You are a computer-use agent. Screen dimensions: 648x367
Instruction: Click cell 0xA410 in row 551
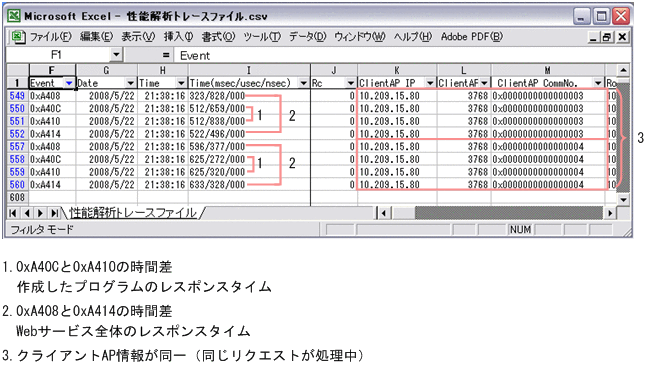(52, 122)
